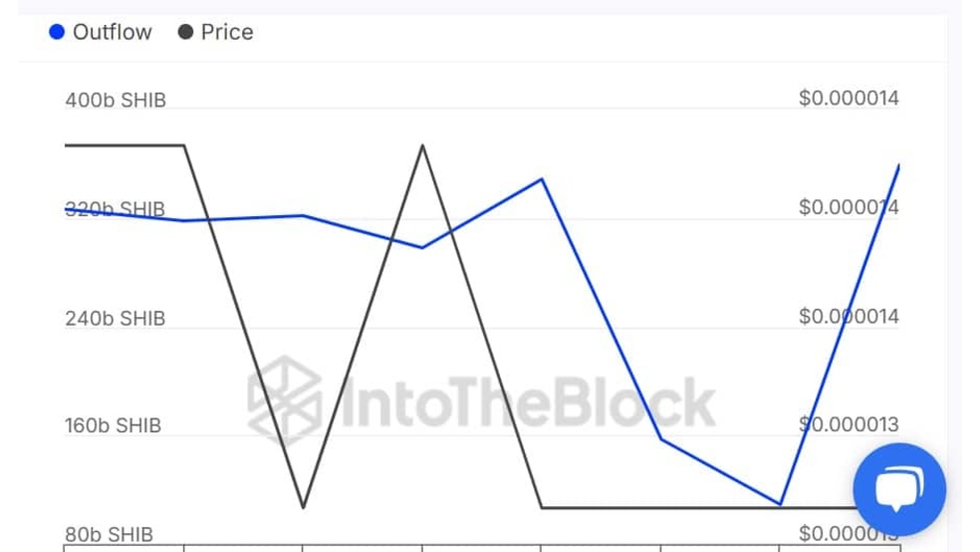Select the 80b SHIB axis label
980x552 pixels.
click(110, 535)
